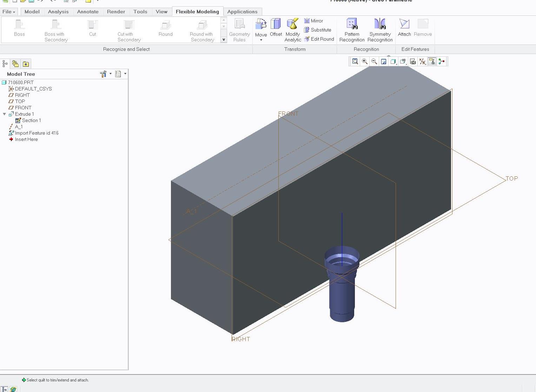The width and height of the screenshot is (536, 392).
Task: Open the Model Tree navigator tab
Action: click(5, 63)
